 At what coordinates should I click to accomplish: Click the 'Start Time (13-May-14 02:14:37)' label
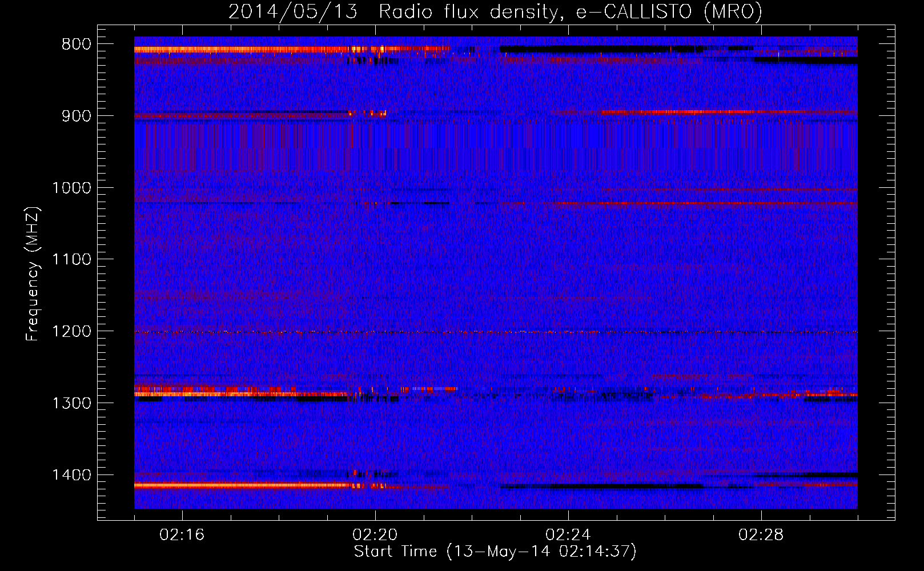click(495, 552)
